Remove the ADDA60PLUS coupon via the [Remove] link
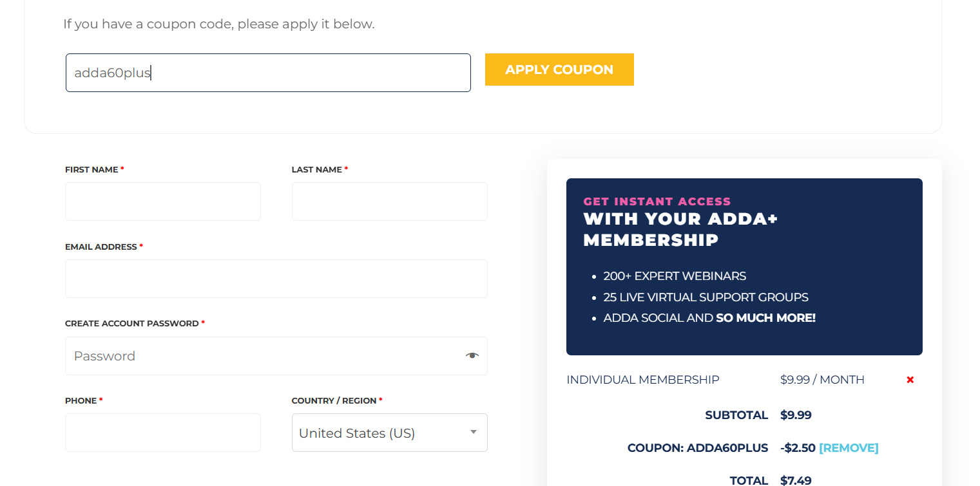 (x=849, y=447)
